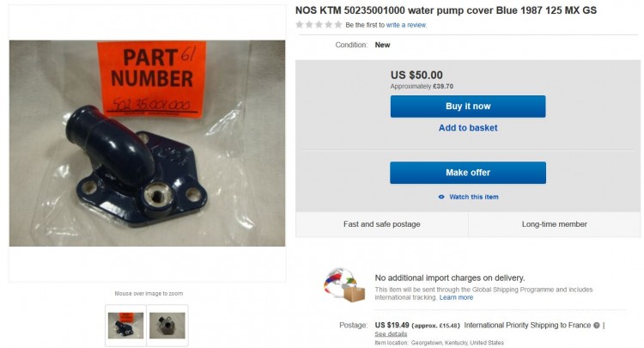Click the Make offer button
This screenshot has height=348, width=644.
point(468,173)
